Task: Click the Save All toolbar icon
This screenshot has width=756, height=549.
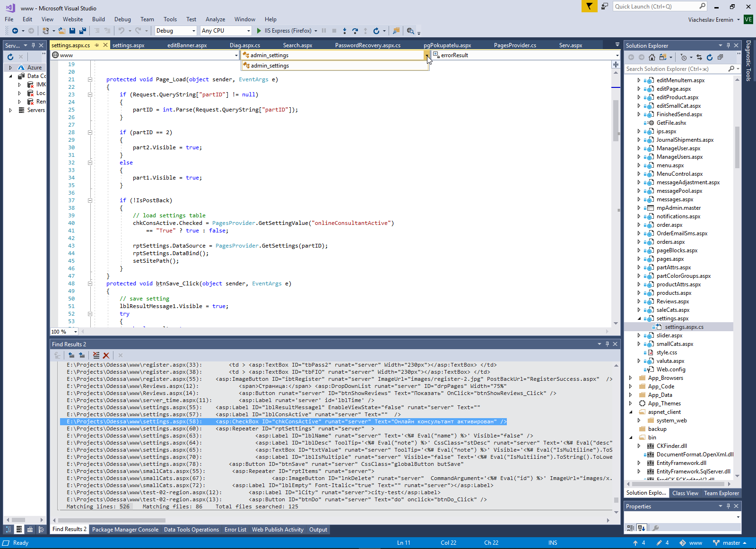Action: tap(82, 31)
